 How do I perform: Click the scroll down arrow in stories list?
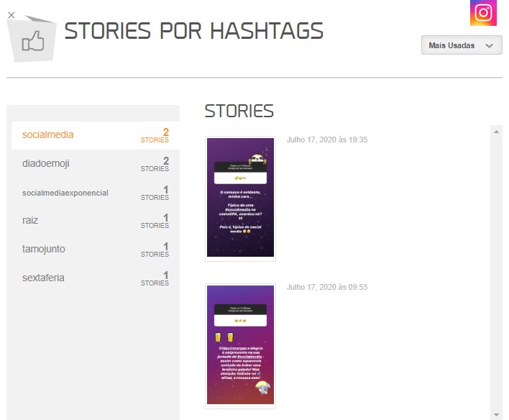496,414
